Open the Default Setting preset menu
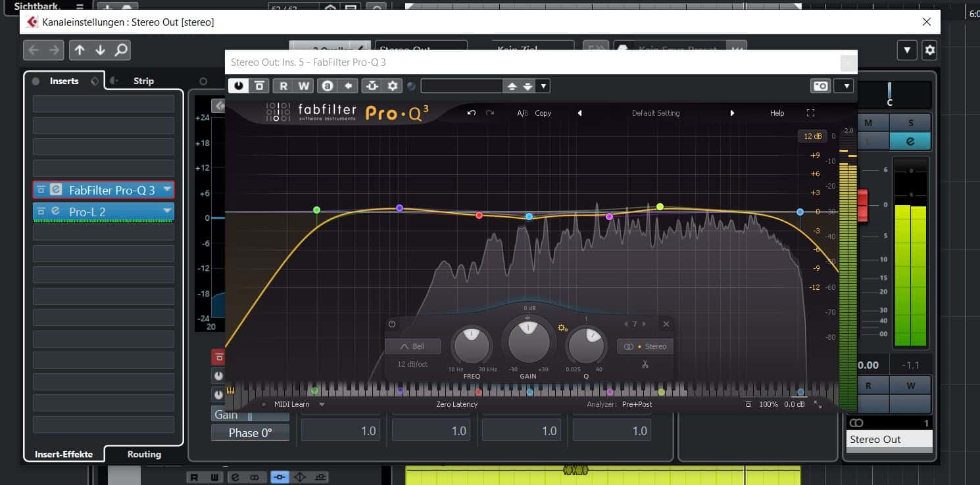This screenshot has height=485, width=980. pyautogui.click(x=656, y=113)
